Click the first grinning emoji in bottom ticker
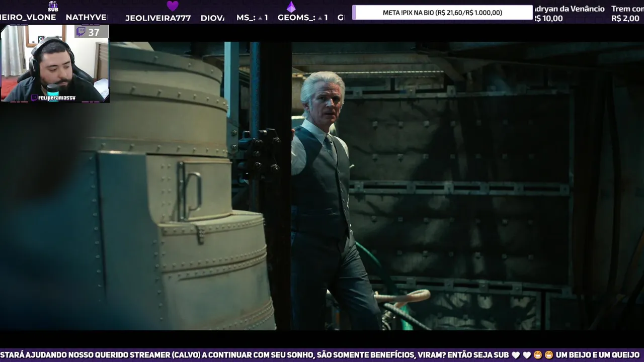This screenshot has width=644, height=362. click(x=538, y=355)
